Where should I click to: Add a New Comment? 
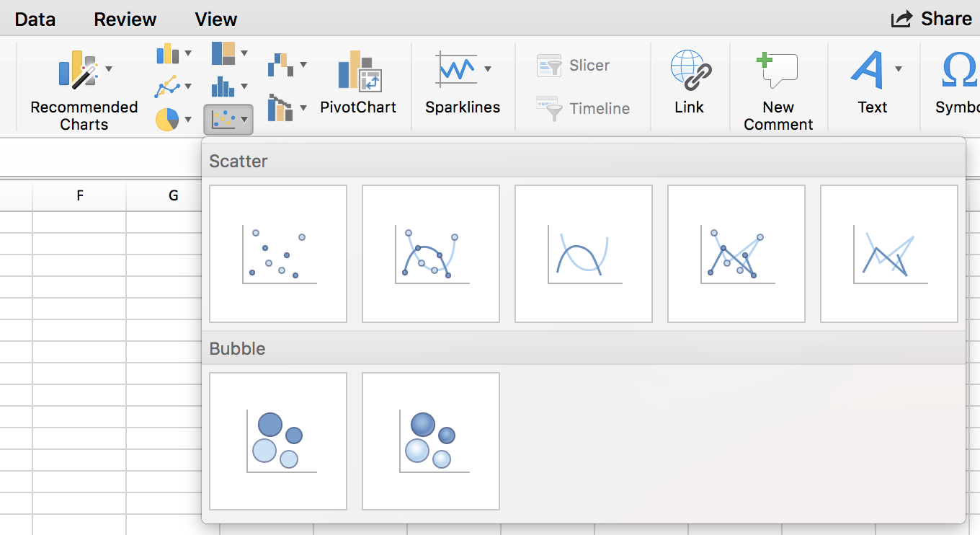click(778, 72)
